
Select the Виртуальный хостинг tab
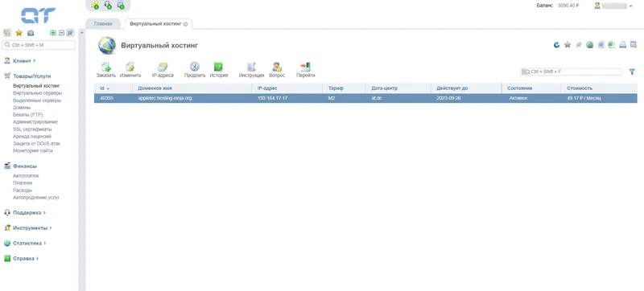point(155,24)
